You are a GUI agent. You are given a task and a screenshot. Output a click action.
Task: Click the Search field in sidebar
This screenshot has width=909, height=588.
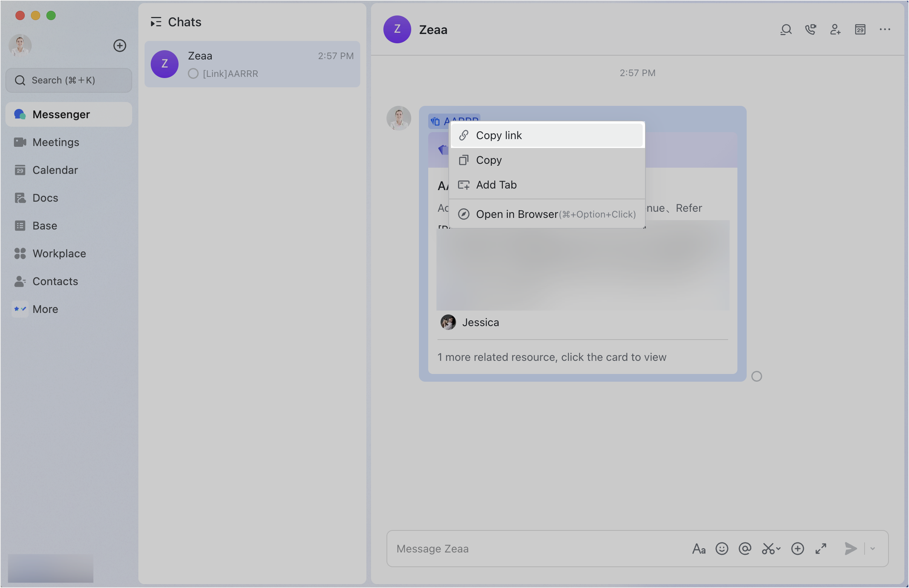coord(69,80)
